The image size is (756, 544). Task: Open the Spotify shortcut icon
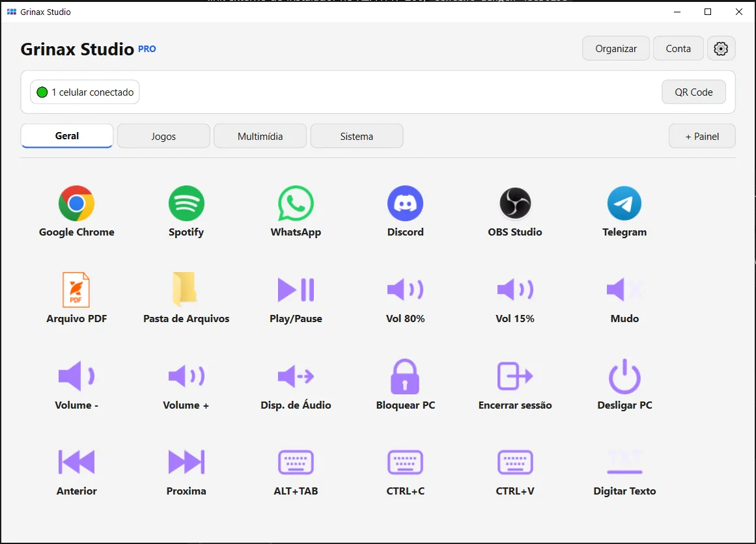click(186, 203)
